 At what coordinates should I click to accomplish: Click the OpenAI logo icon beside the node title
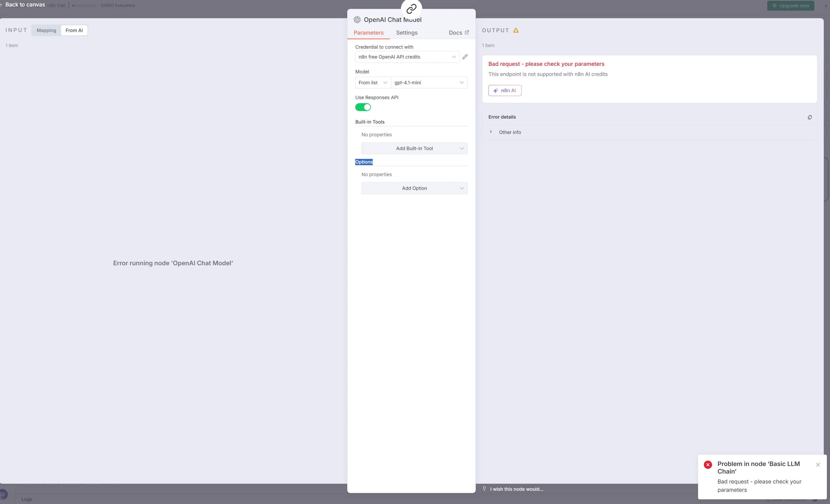click(x=357, y=20)
